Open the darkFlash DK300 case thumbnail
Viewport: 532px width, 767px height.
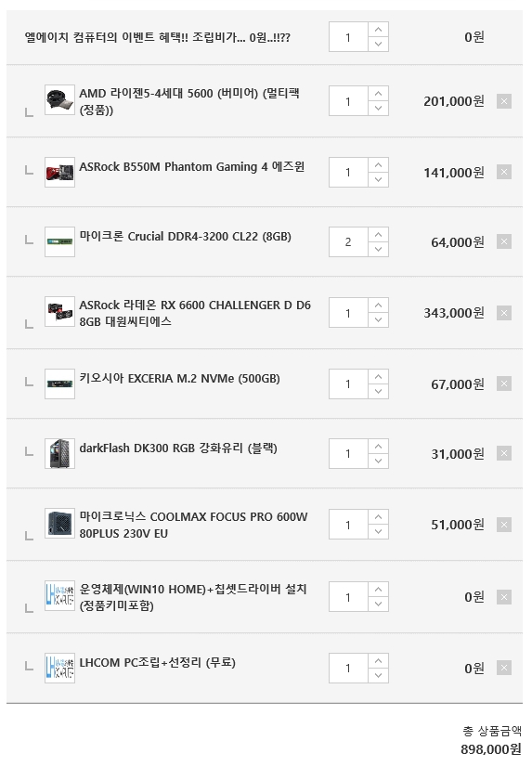[x=59, y=453]
